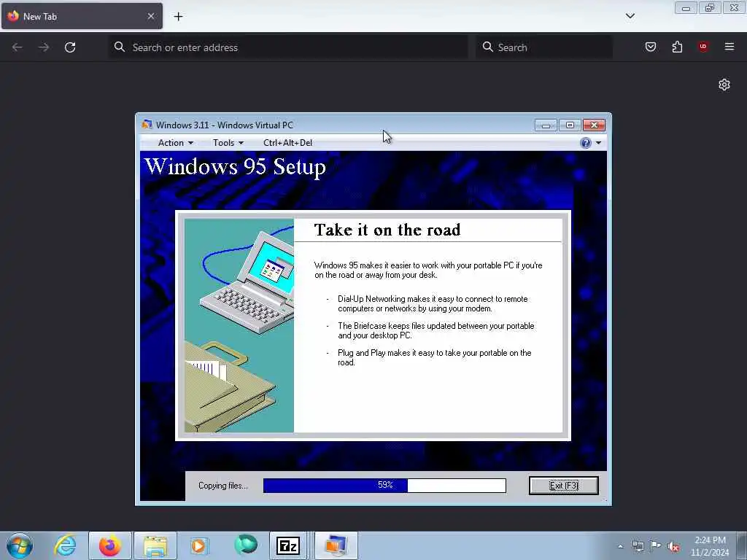Open the Windows Start orb
This screenshot has height=560, width=747.
pos(20,545)
